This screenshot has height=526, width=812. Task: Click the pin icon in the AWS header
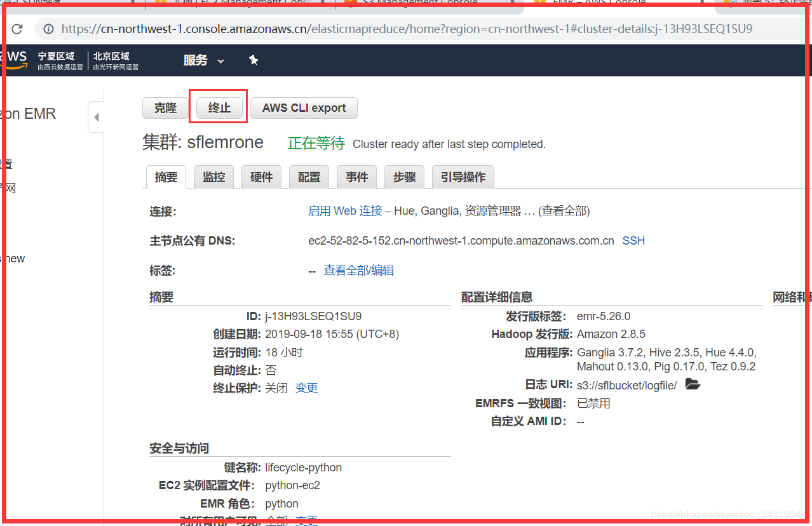coord(254,60)
